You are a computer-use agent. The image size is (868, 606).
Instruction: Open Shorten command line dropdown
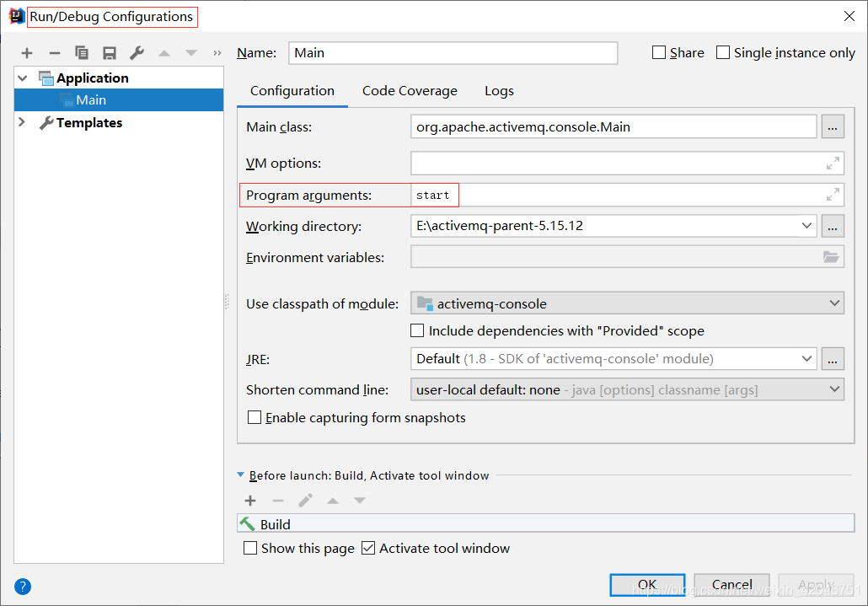click(833, 389)
